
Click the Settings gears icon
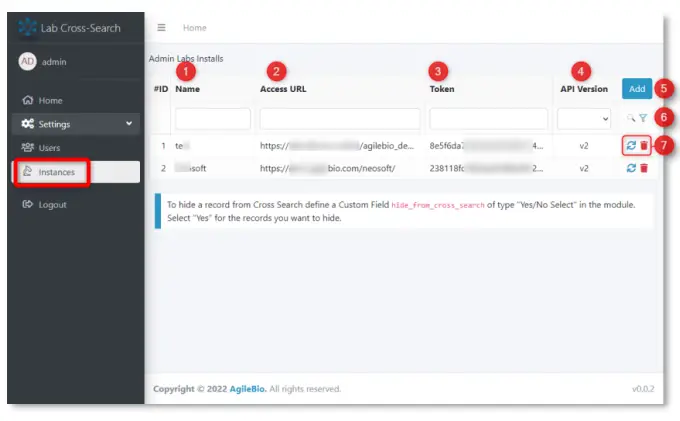[28, 124]
